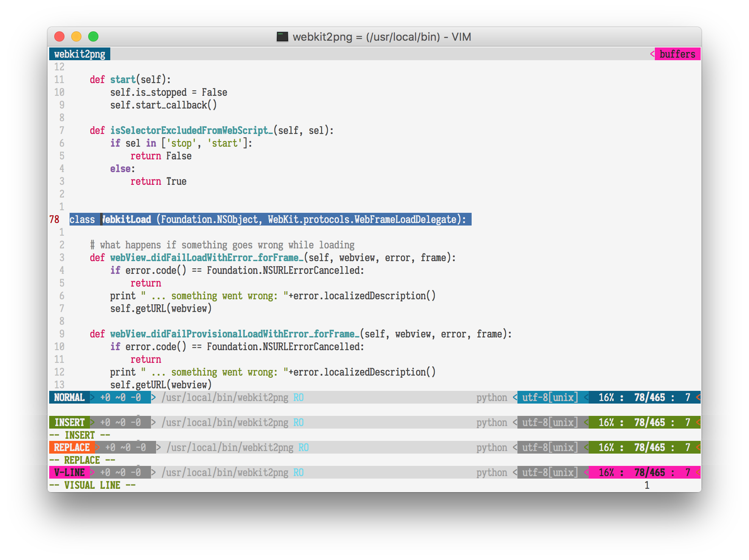Click the '1' count at bottom right
Screen dimensions: 749x560
pos(647,485)
